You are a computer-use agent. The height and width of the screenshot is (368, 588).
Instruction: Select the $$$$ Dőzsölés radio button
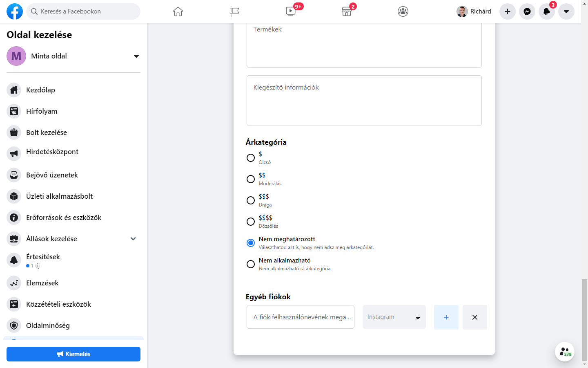(x=251, y=222)
